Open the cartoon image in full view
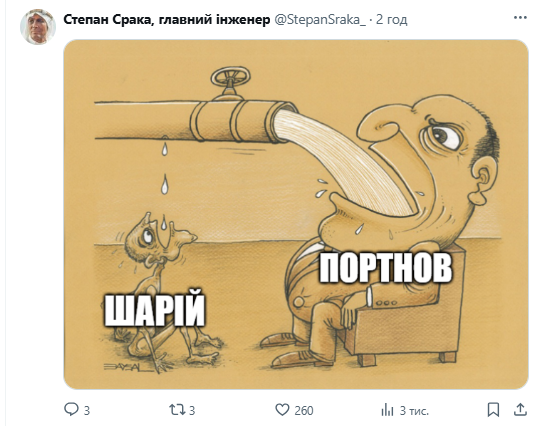 [x=296, y=214]
